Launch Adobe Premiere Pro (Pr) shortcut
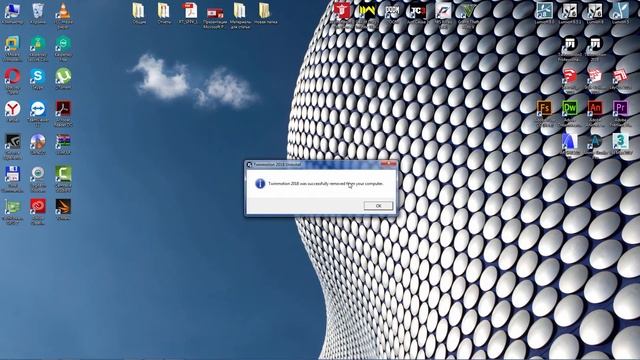 click(x=620, y=113)
